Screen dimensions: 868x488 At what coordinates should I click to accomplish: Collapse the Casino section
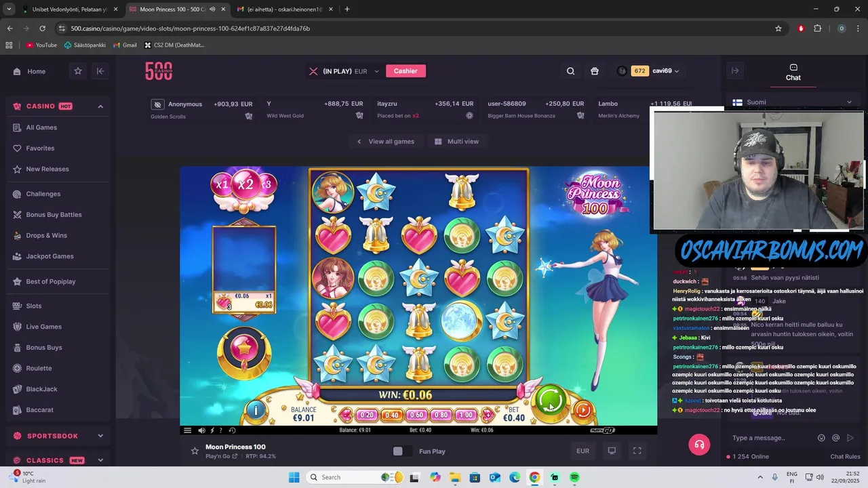[x=100, y=106]
